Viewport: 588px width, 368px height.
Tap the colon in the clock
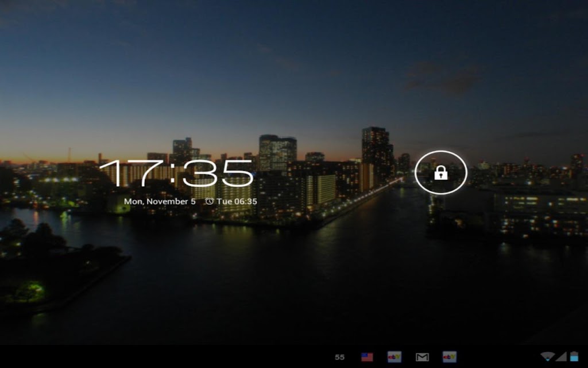[x=173, y=173]
